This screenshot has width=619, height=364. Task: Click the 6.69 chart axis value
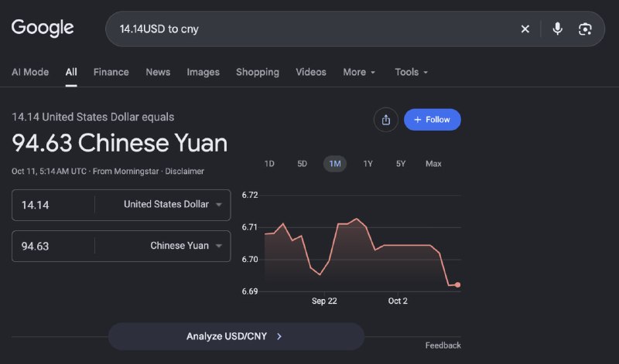[x=249, y=291]
